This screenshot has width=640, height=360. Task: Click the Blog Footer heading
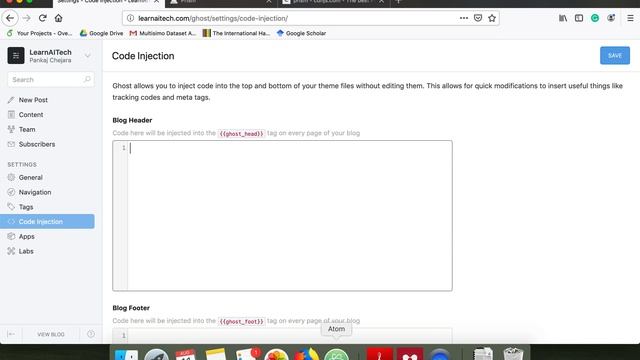[x=131, y=308]
